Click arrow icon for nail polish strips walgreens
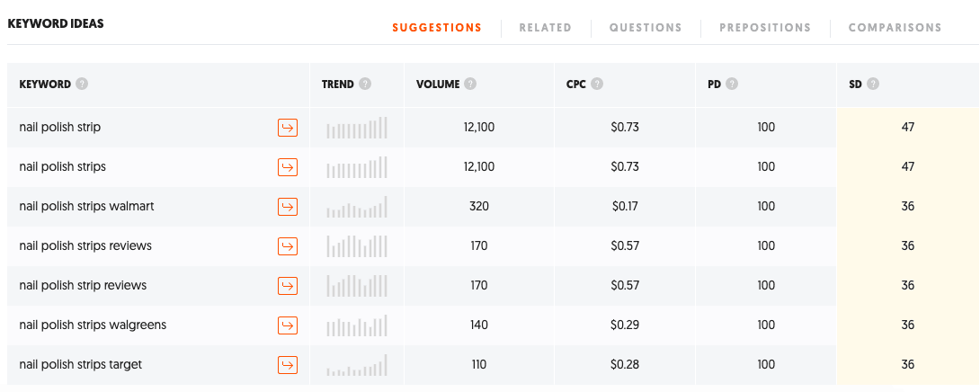Viewport: 980px width, 392px height. click(288, 325)
